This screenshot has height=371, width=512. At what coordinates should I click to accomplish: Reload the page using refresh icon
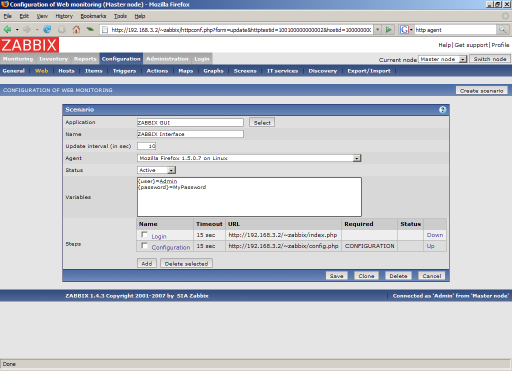47,30
